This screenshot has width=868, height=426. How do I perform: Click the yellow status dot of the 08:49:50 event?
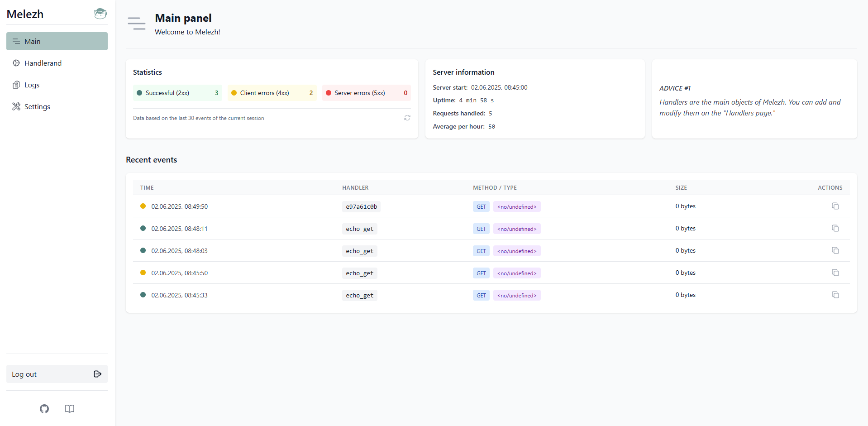coord(143,206)
